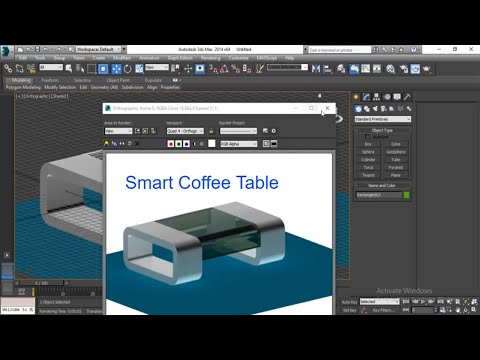Click the Clear image X icon in render window

pyautogui.click(x=137, y=144)
